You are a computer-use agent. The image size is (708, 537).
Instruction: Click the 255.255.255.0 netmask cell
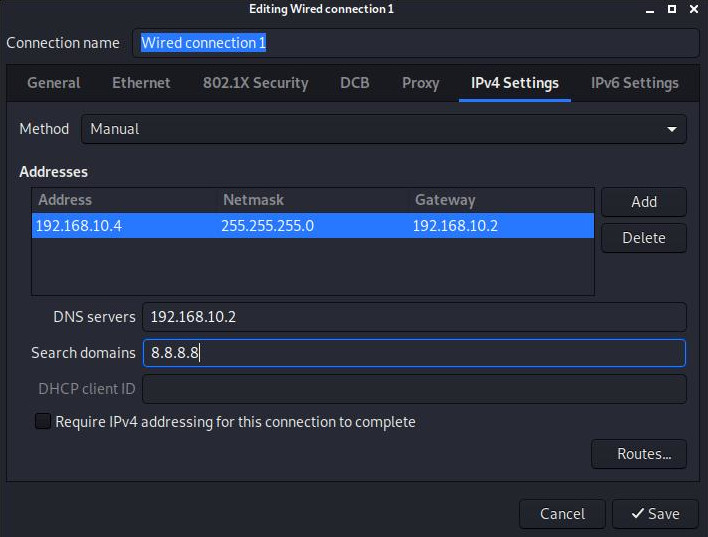pos(267,226)
